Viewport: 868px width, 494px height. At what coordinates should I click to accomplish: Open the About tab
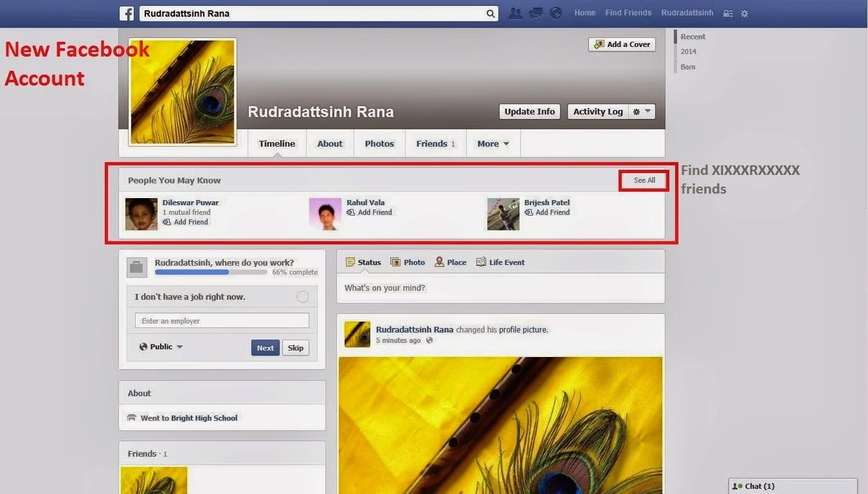tap(330, 143)
